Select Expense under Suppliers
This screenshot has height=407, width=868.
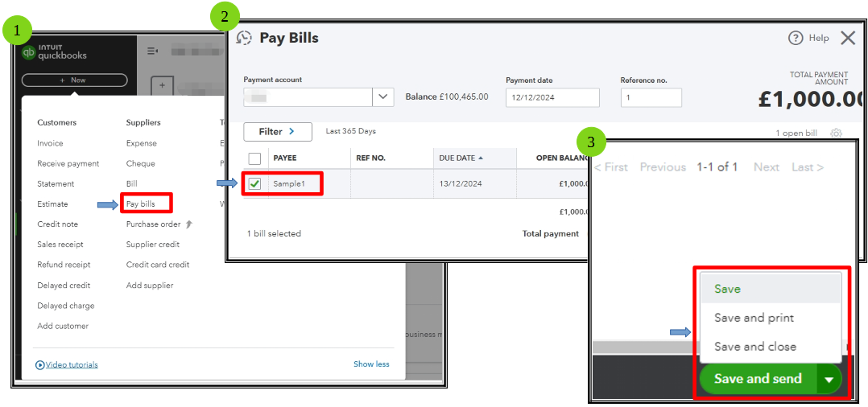[141, 143]
